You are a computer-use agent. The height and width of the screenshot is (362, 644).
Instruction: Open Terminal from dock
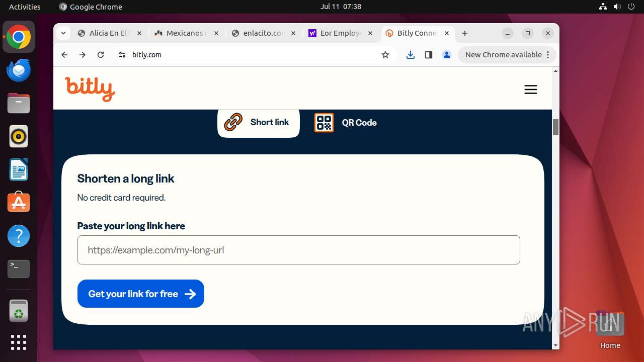(x=19, y=269)
